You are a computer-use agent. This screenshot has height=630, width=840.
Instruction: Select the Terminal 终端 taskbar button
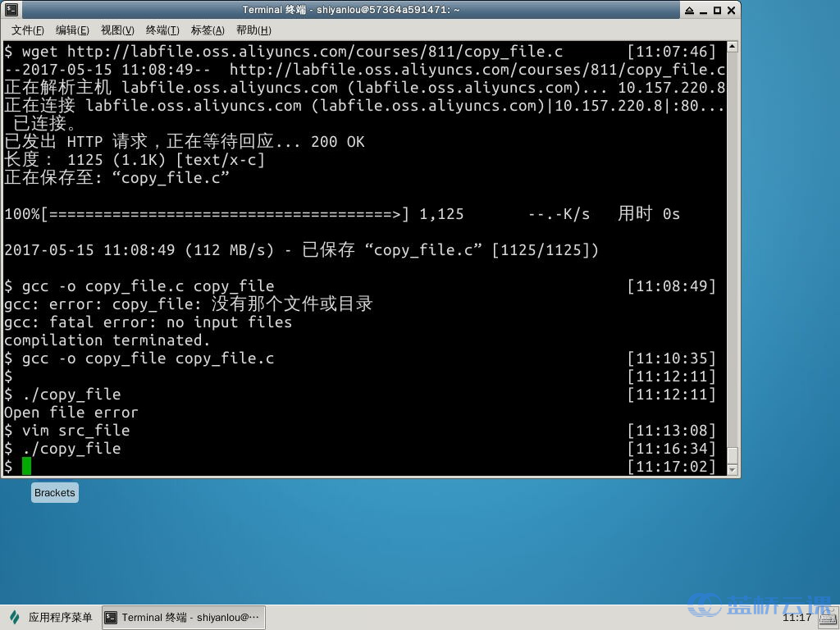pos(184,617)
